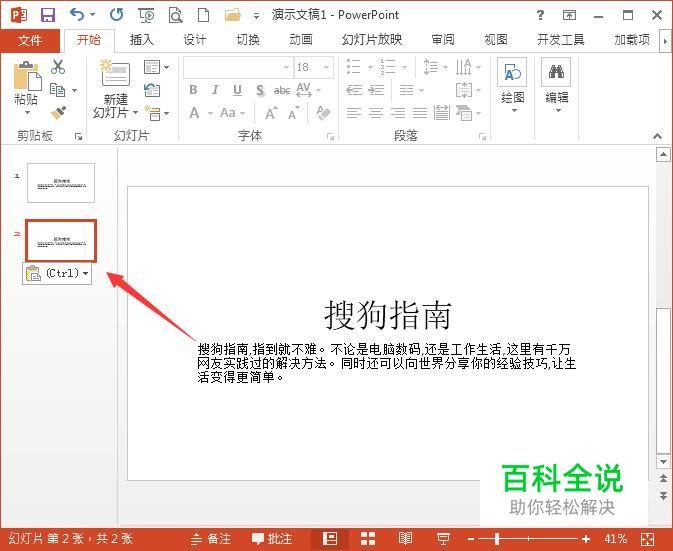Fit slide to current window
This screenshot has width=673, height=551.
pyautogui.click(x=647, y=539)
